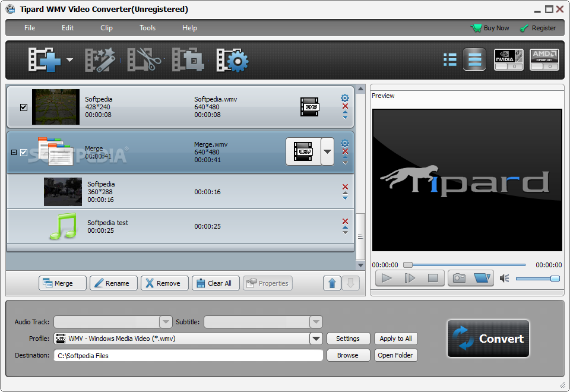Screen dimensions: 570x392
Task: Delete the Merge item with red X
Action: pyautogui.click(x=346, y=151)
